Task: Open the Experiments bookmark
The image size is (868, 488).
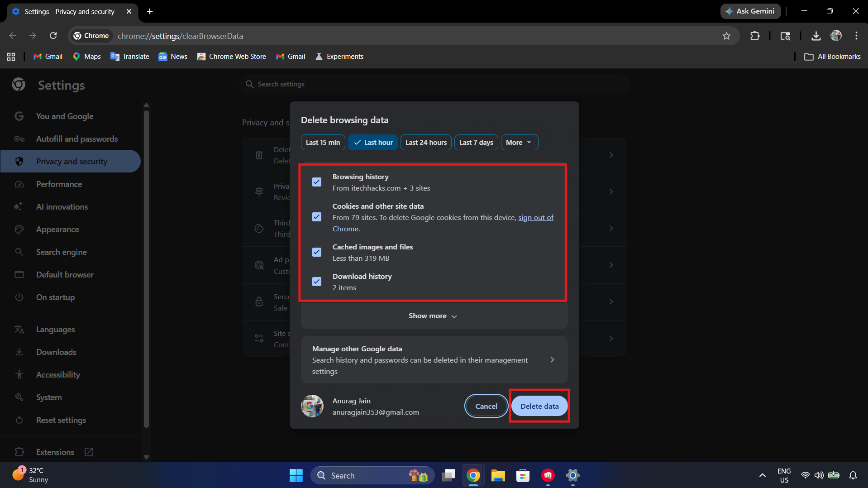Action: point(339,57)
